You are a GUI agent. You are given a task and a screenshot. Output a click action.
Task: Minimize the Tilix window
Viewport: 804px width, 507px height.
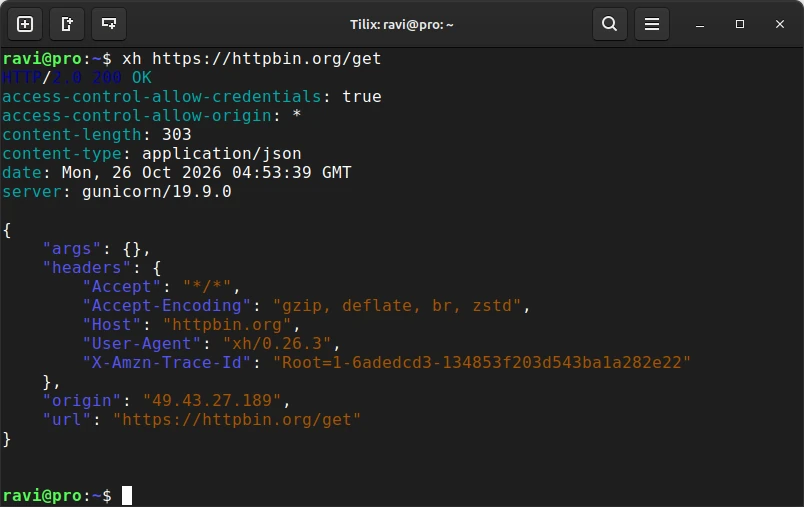click(700, 24)
